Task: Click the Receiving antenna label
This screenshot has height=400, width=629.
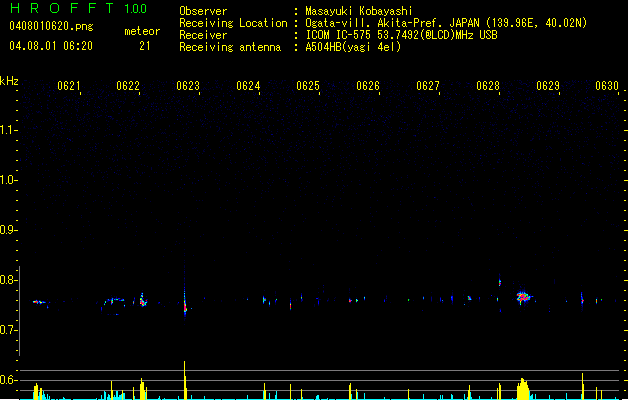Action: (230, 47)
